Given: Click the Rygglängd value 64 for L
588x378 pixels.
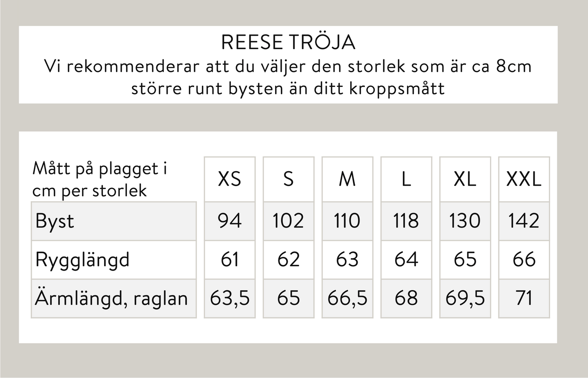Looking at the screenshot, I should click(406, 260).
